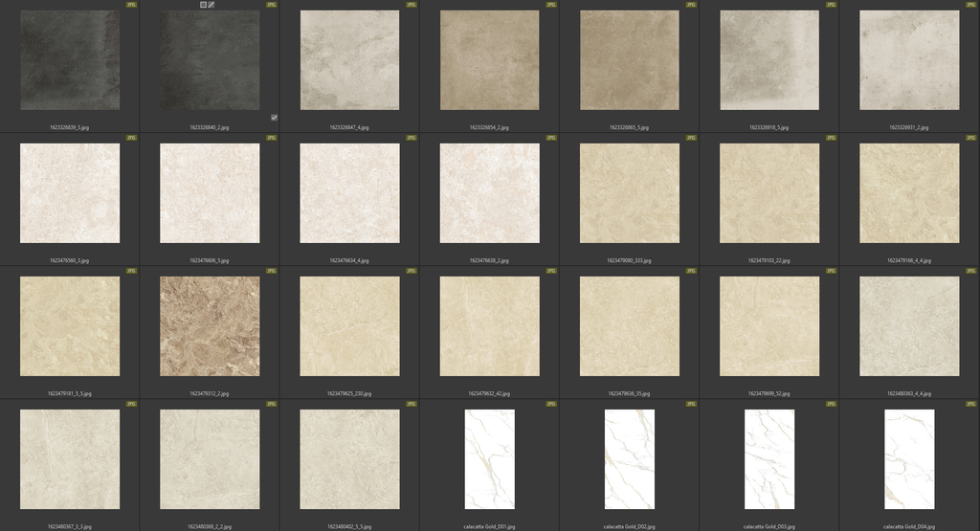Click the JPG badge on 1623479312_2.jpg
Image resolution: width=980 pixels, height=531 pixels.
271,271
